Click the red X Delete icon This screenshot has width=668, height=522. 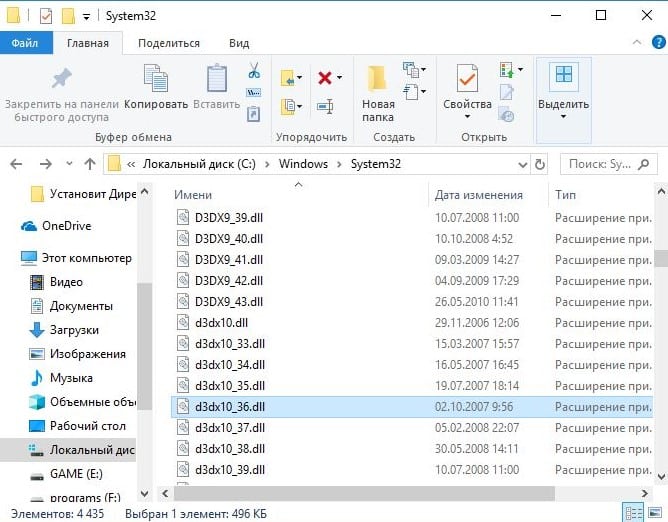click(325, 78)
